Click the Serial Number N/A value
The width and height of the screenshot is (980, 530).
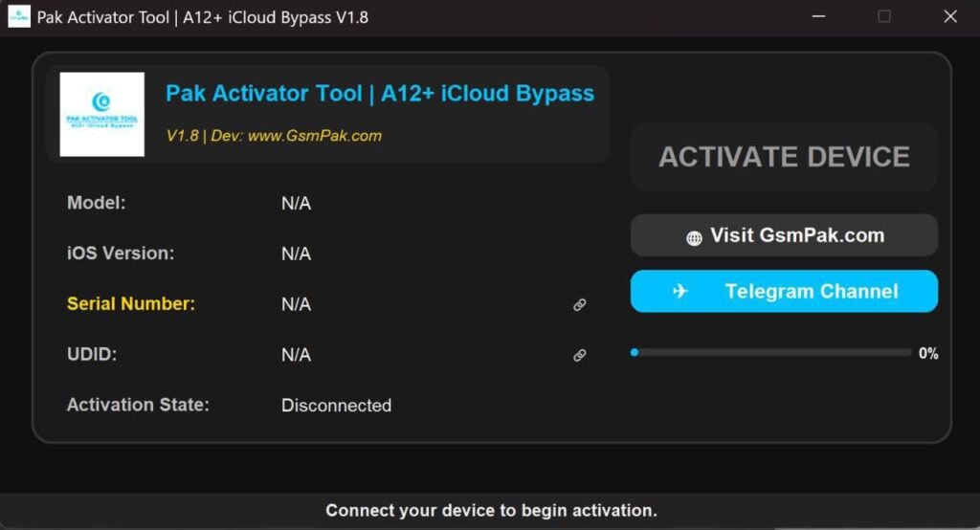click(x=296, y=305)
